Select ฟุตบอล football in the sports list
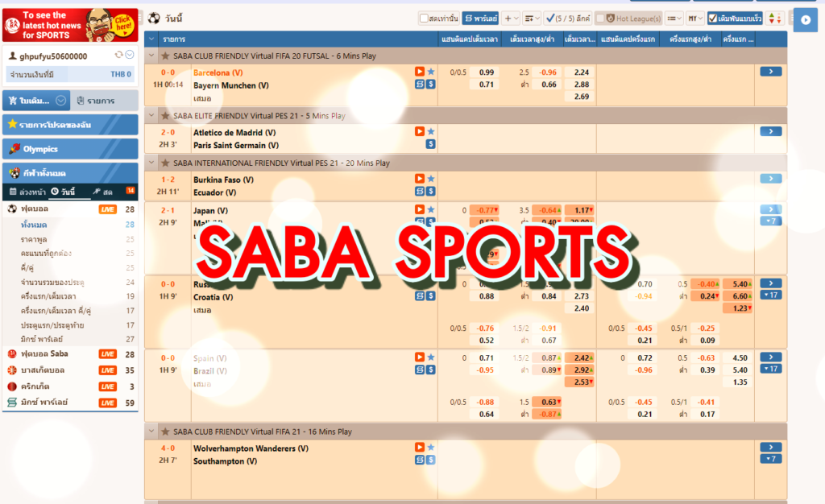This screenshot has width=825, height=504. (35, 209)
